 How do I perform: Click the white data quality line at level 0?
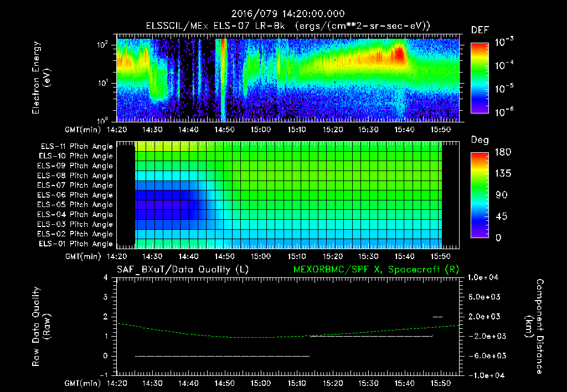[223, 356]
